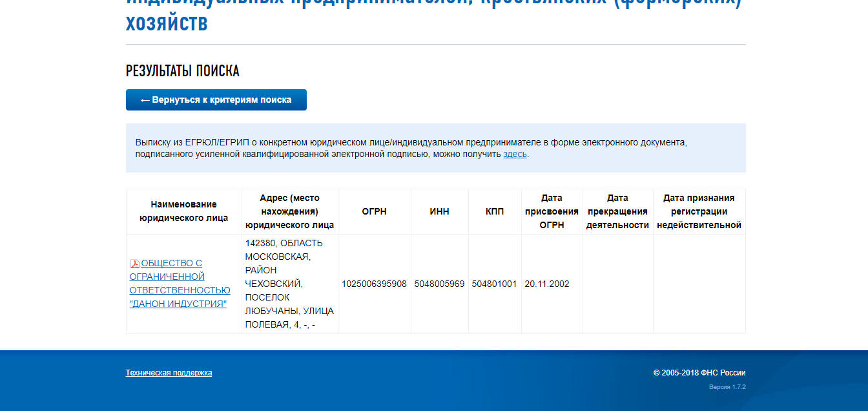The width and height of the screenshot is (868, 411).
Task: Click the "РЕЗУЛЬТАТЫ ПОИСКА" heading
Action: pos(182,71)
